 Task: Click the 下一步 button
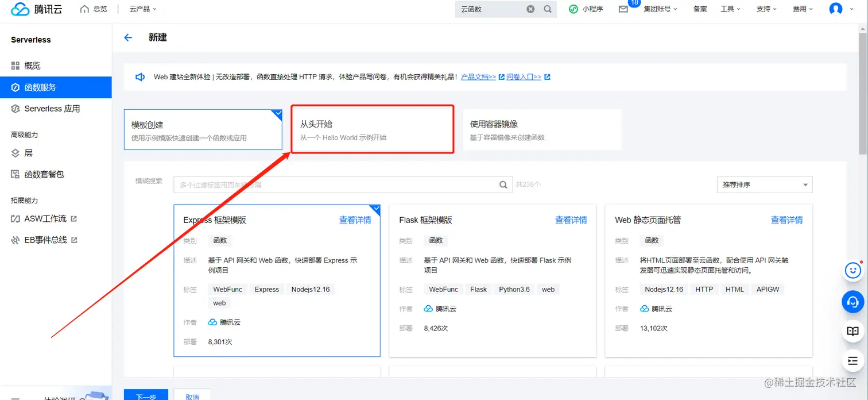coord(146,396)
